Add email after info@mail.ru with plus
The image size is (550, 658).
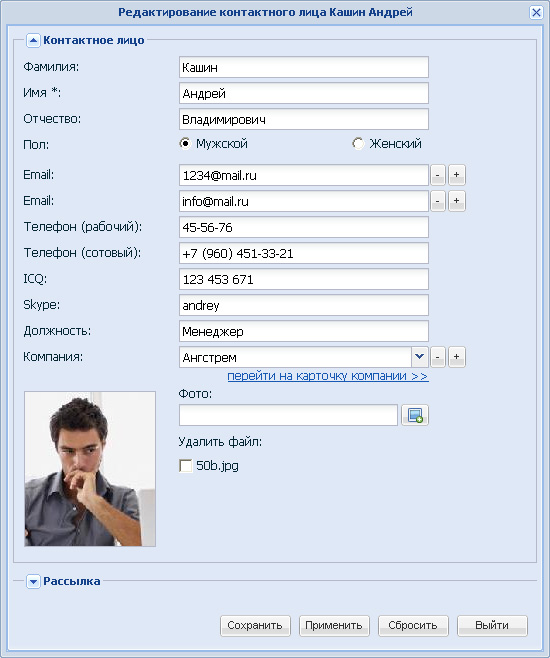click(x=456, y=201)
